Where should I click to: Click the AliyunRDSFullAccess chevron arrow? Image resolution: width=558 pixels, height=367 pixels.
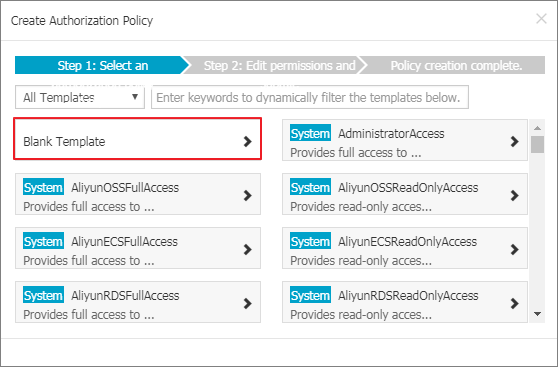[x=247, y=304]
